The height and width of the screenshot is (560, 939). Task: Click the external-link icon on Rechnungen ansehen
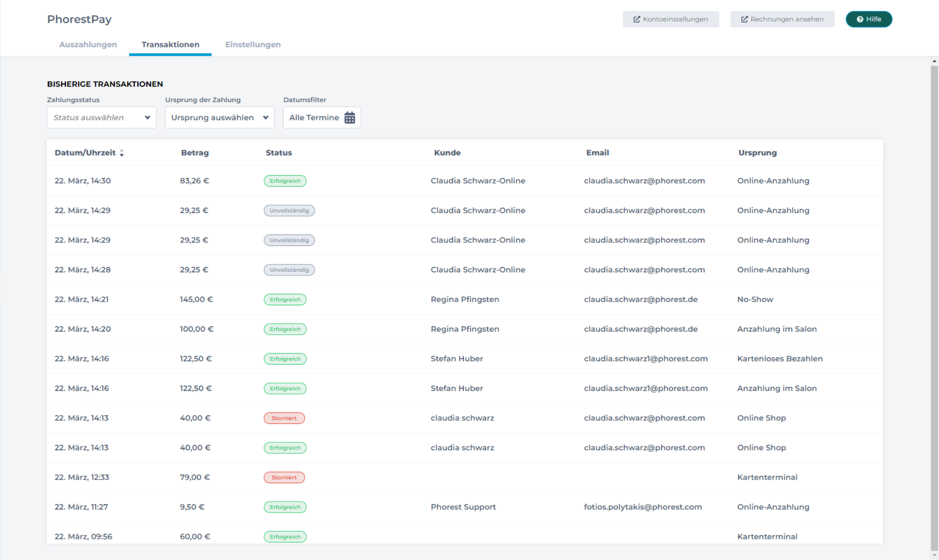tap(744, 19)
